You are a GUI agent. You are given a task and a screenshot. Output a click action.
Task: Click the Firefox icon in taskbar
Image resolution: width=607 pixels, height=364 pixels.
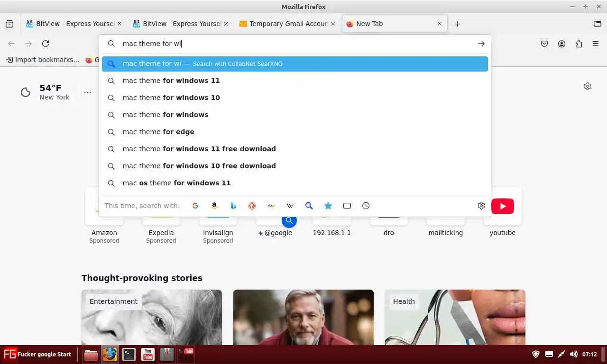110,354
